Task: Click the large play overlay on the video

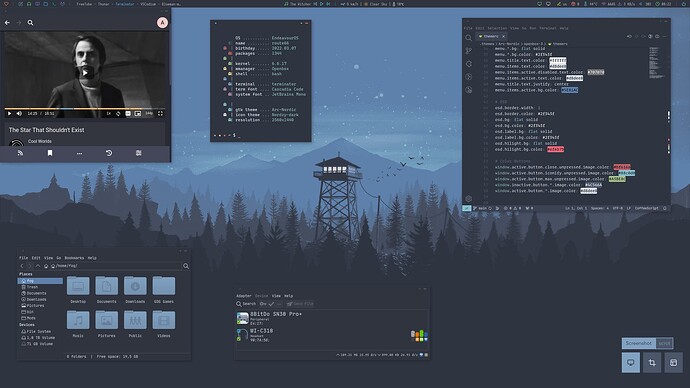Action: pyautogui.click(x=86, y=73)
